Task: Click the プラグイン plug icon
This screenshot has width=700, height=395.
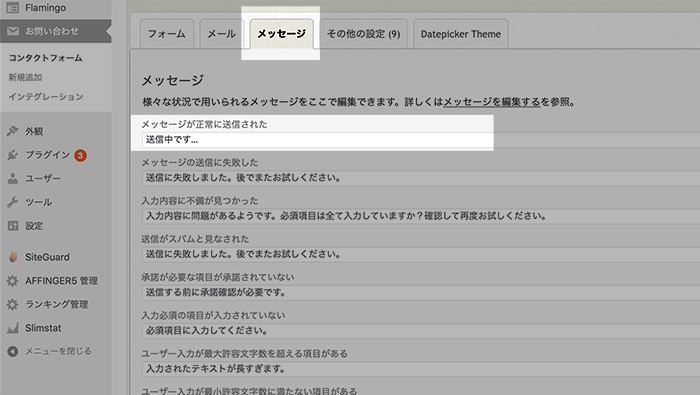Action: (13, 155)
